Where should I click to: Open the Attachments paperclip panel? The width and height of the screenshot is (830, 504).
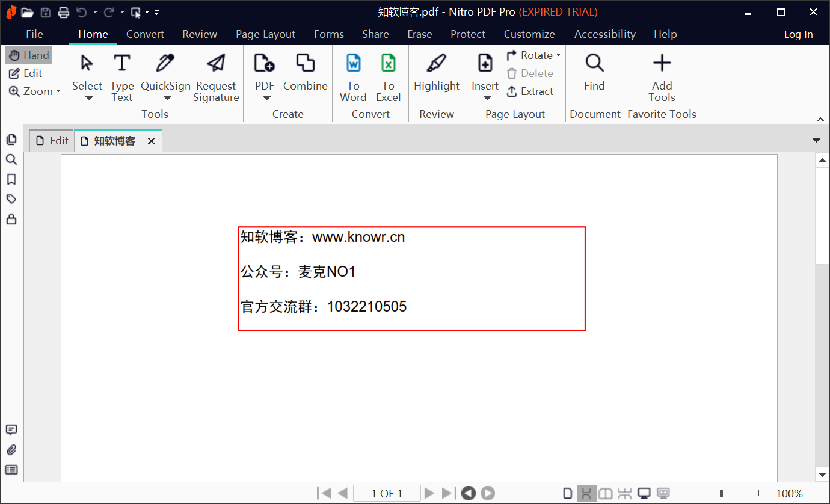point(11,450)
